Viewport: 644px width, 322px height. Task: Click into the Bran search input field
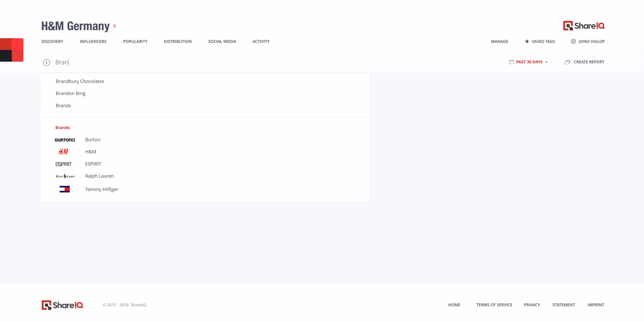click(x=180, y=62)
